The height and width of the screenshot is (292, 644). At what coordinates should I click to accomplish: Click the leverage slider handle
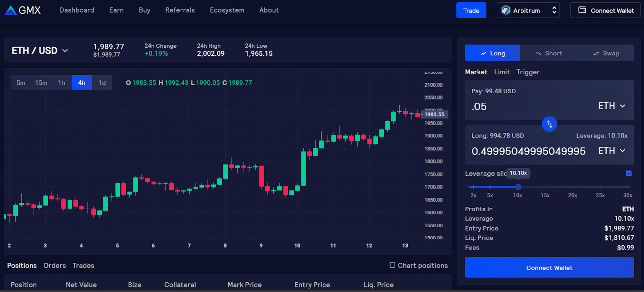(x=518, y=187)
